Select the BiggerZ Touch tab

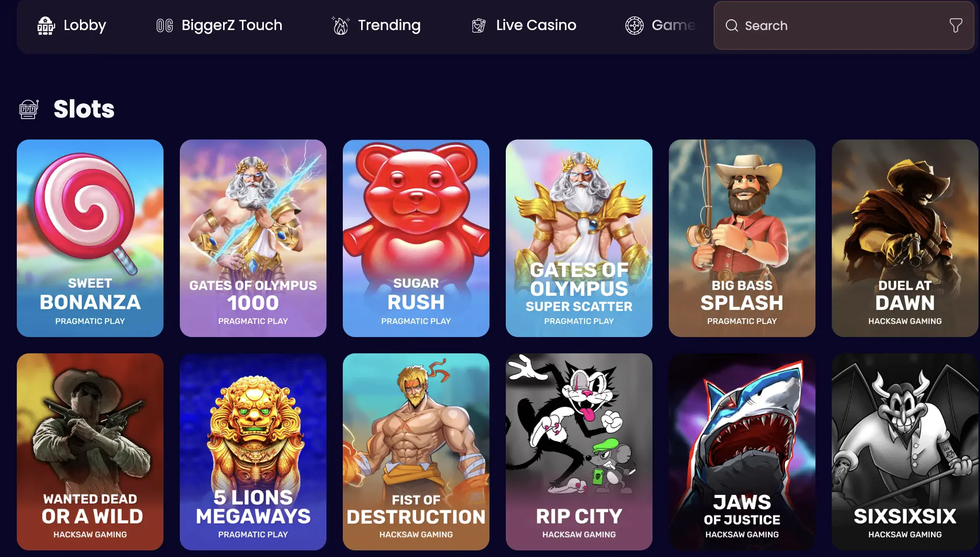pyautogui.click(x=219, y=25)
